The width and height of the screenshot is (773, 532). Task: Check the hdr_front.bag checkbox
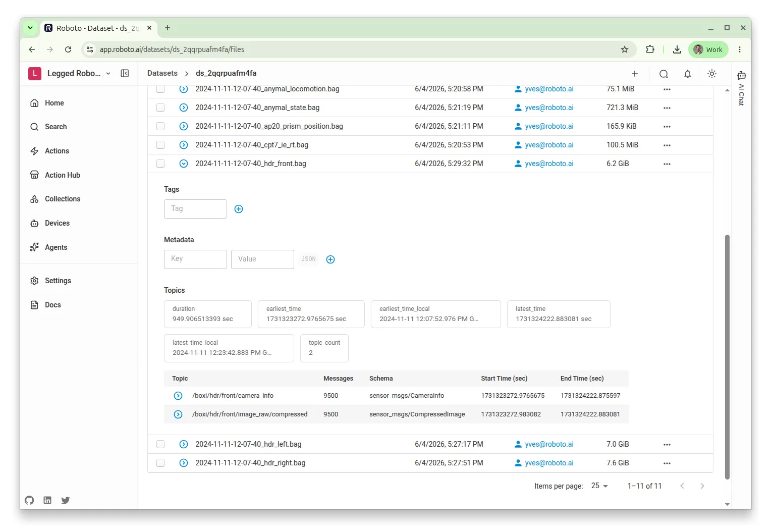(x=160, y=164)
